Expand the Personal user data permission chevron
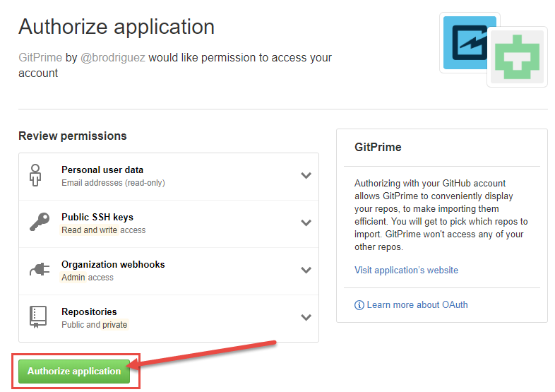Viewport: 555px width, 392px height. [306, 175]
